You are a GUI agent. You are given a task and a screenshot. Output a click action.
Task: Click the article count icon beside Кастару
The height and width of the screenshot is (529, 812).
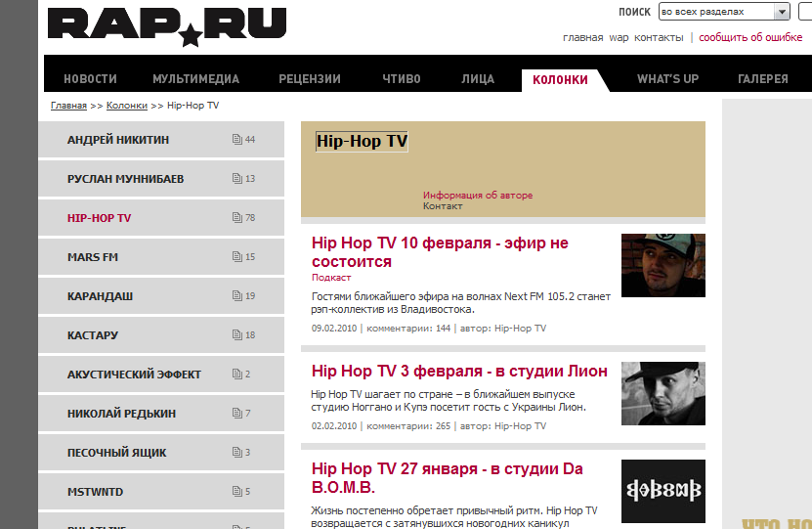click(237, 334)
